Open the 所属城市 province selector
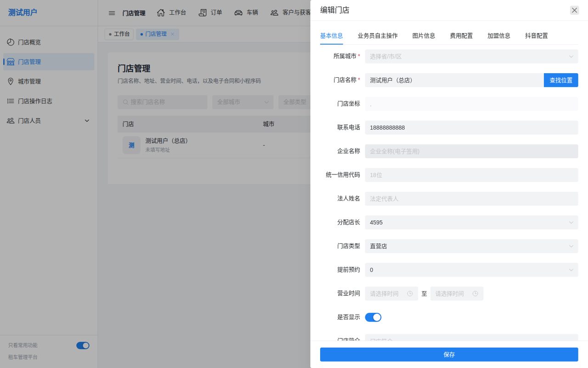This screenshot has height=368, width=588. pos(471,57)
